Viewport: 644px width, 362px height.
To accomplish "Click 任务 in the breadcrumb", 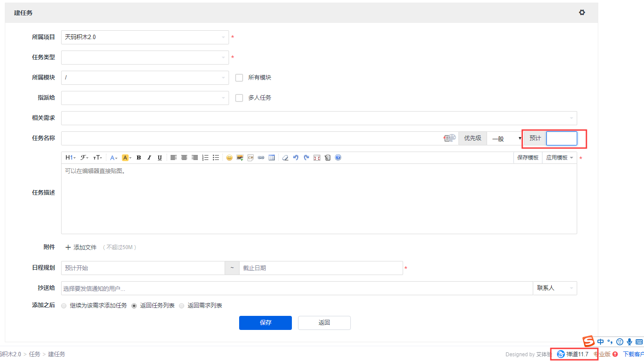I will click(x=35, y=354).
